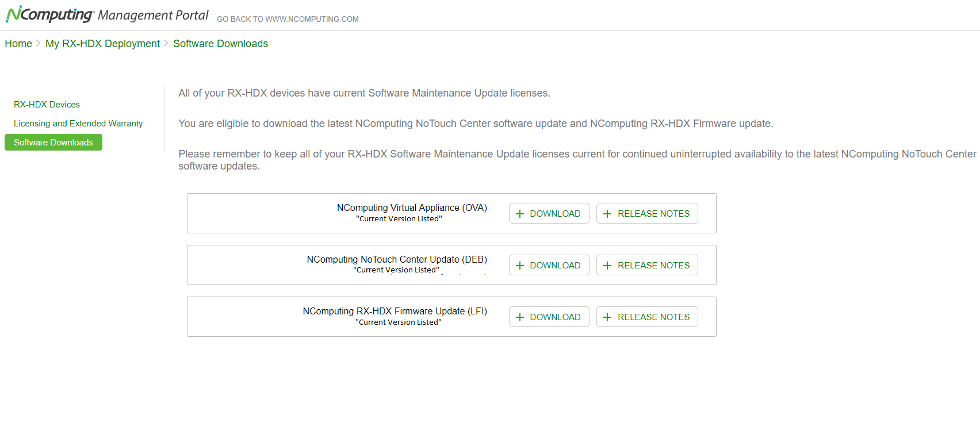Click NComputing RX-HDX Firmware Update (LFI) title text
Viewport: 980px width, 446px height.
[395, 311]
